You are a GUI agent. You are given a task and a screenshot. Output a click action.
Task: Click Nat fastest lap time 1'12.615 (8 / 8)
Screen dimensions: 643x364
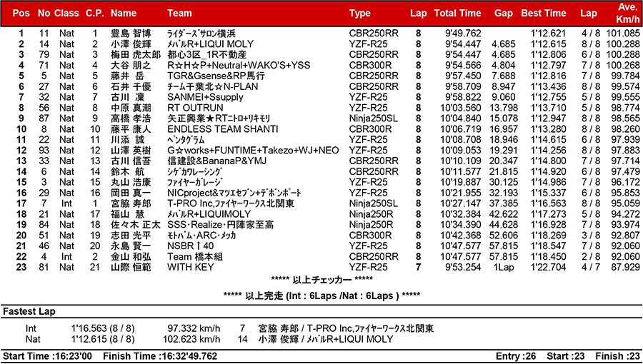102,339
